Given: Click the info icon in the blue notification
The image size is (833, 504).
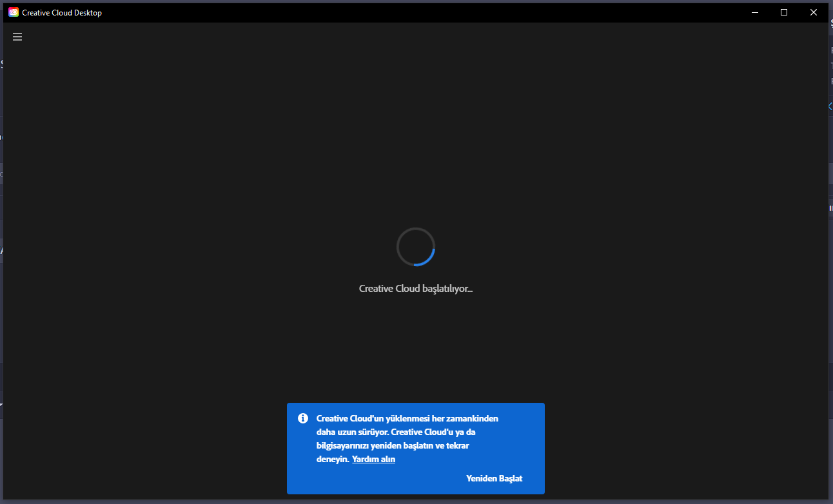Looking at the screenshot, I should (x=303, y=418).
